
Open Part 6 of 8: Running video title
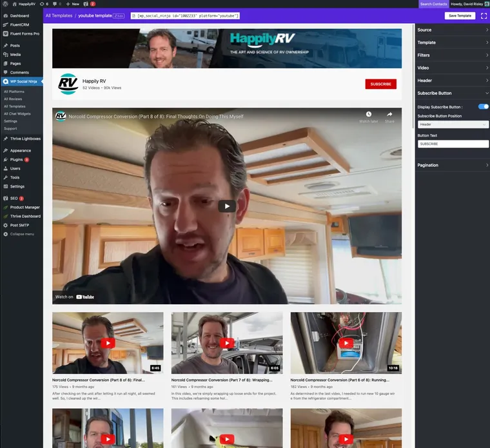pos(340,380)
